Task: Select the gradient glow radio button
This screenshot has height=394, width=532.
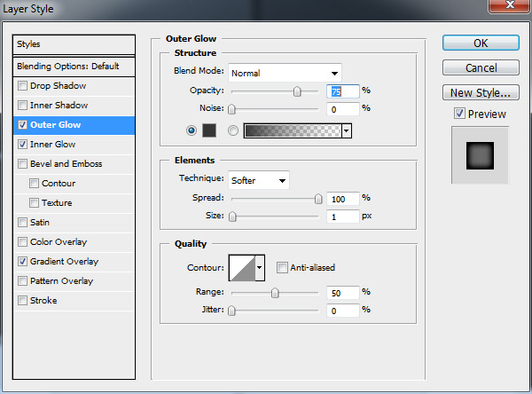Action: [x=232, y=130]
